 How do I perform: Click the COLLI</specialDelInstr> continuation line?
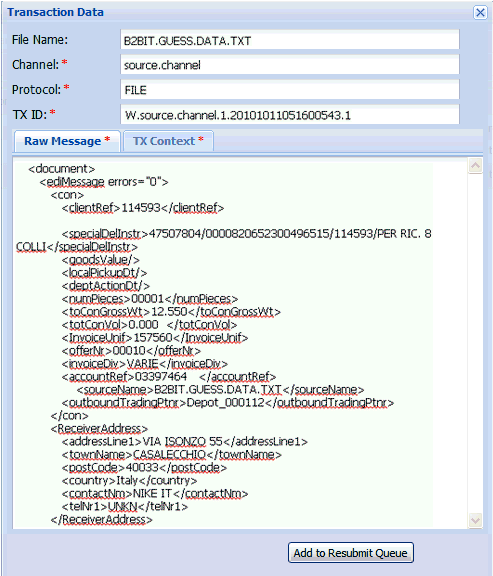coord(77,247)
